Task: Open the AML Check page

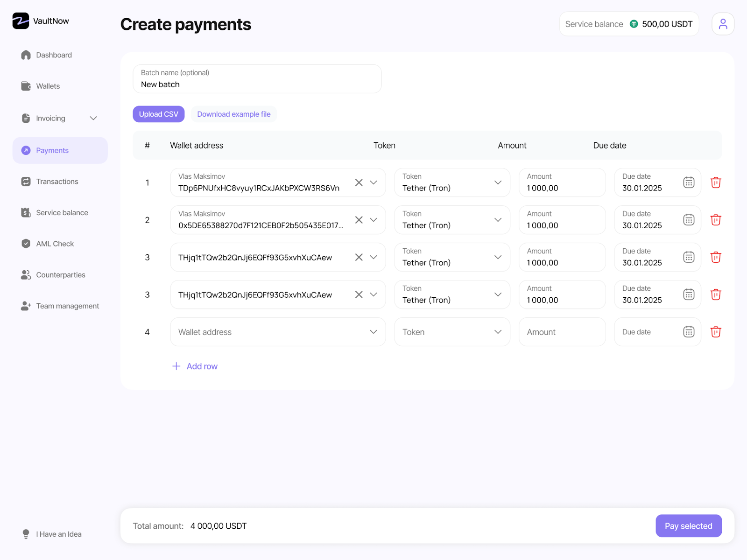Action: click(x=55, y=244)
